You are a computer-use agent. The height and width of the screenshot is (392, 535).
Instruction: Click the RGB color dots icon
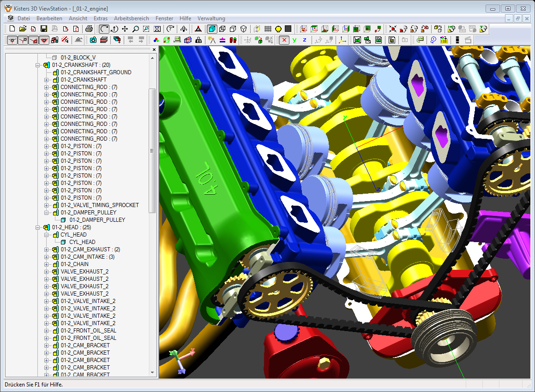pos(156,40)
